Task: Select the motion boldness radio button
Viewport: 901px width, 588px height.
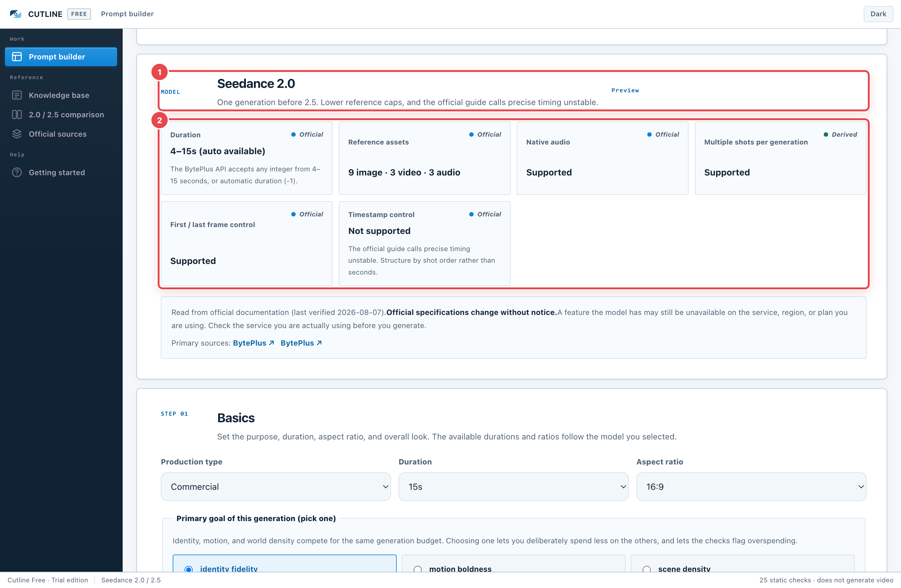Action: 418,569
